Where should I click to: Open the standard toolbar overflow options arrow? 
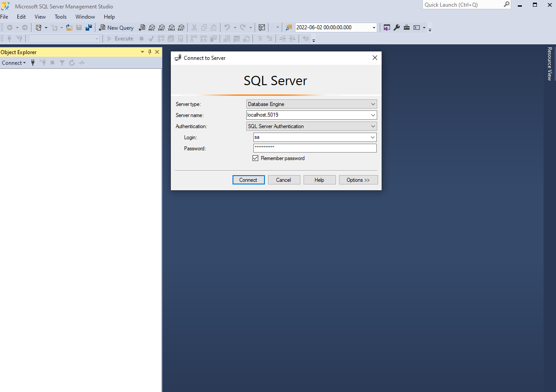pyautogui.click(x=430, y=30)
